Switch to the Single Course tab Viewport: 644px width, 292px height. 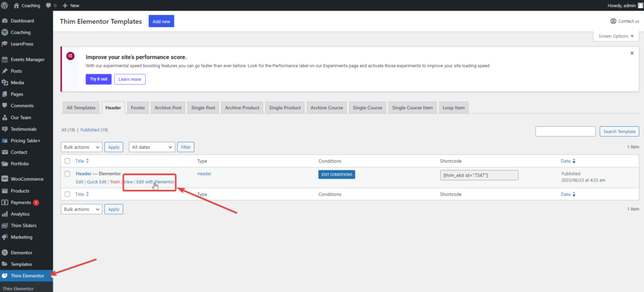367,108
